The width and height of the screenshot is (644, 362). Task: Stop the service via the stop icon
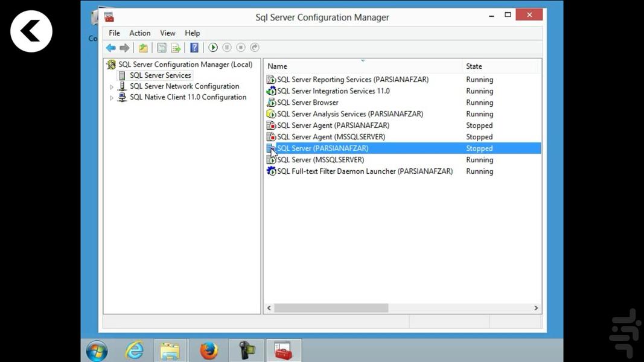(241, 47)
